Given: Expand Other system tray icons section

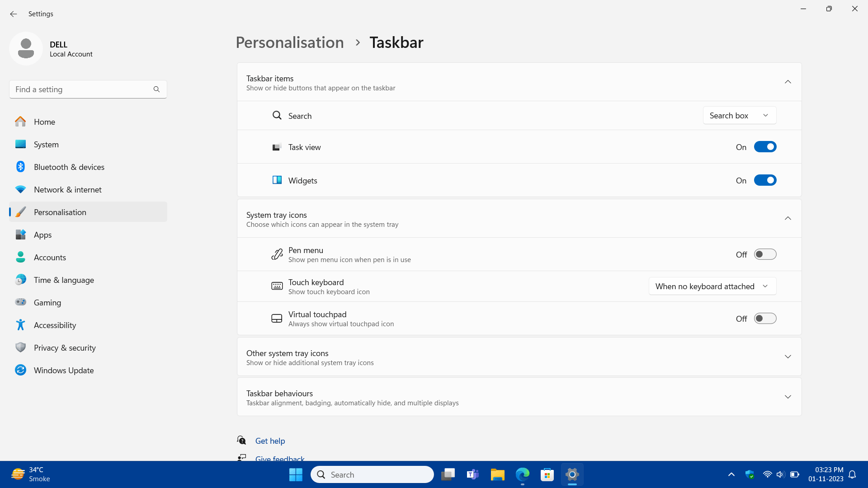Looking at the screenshot, I should pyautogui.click(x=788, y=357).
